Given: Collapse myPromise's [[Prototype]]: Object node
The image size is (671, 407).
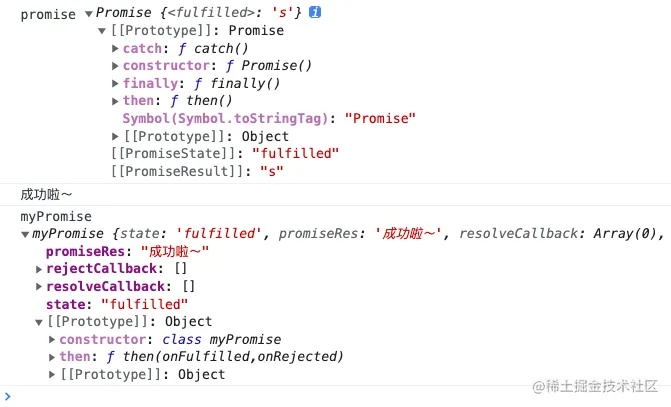Looking at the screenshot, I should (39, 322).
